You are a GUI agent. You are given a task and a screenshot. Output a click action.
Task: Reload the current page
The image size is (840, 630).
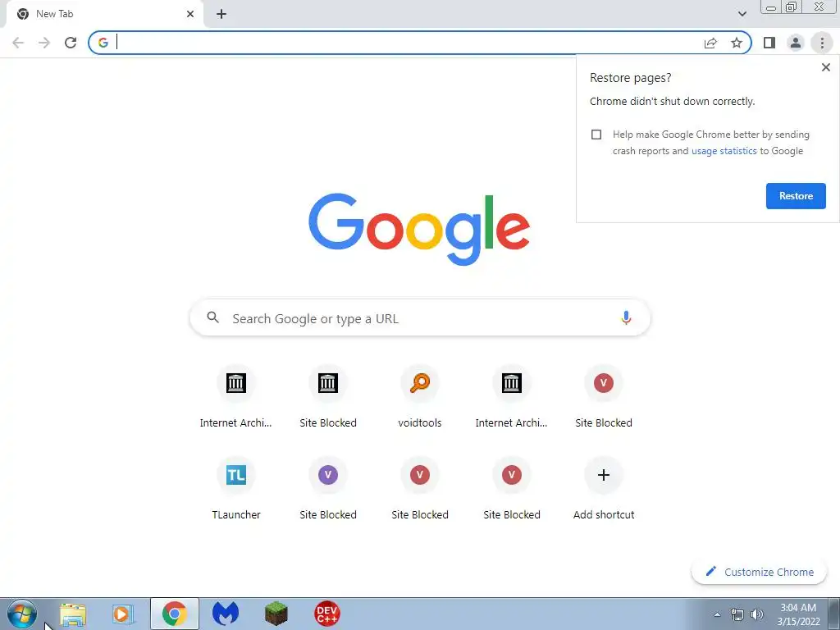[x=71, y=43]
